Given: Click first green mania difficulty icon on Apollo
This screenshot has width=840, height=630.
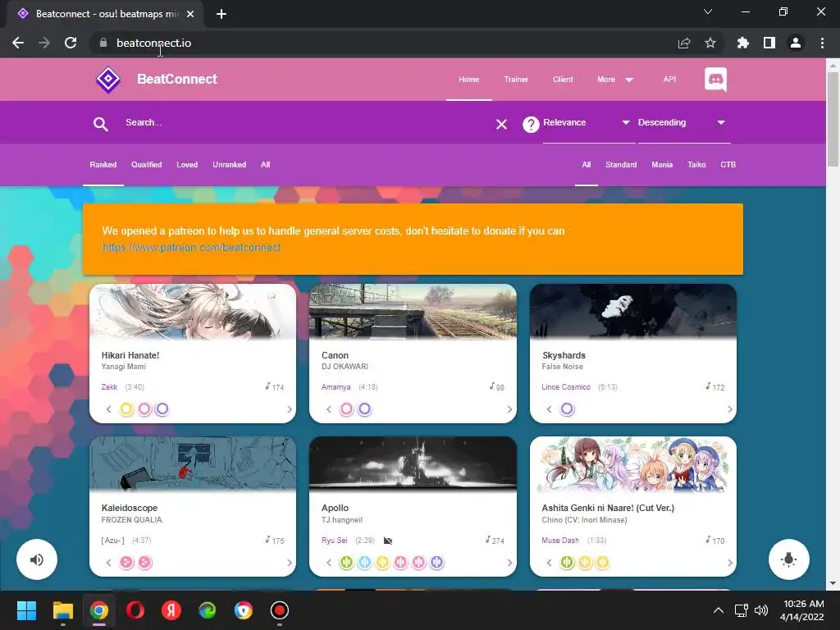Looking at the screenshot, I should (347, 563).
